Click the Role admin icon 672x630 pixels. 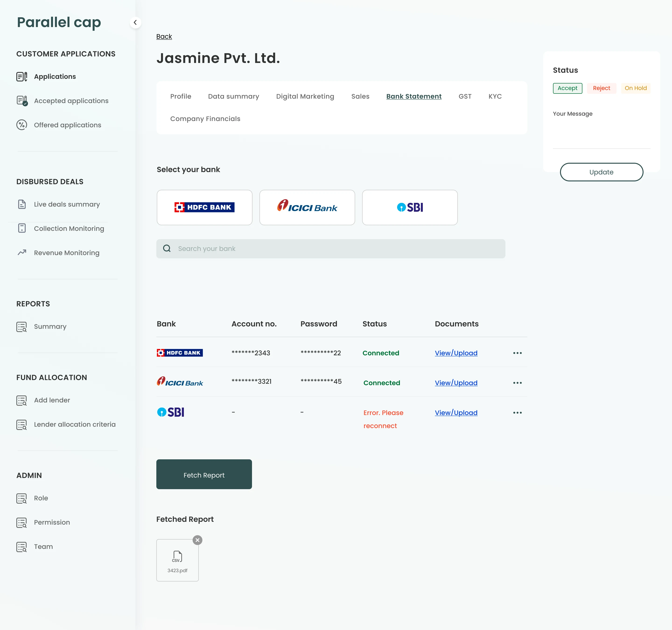(x=22, y=498)
